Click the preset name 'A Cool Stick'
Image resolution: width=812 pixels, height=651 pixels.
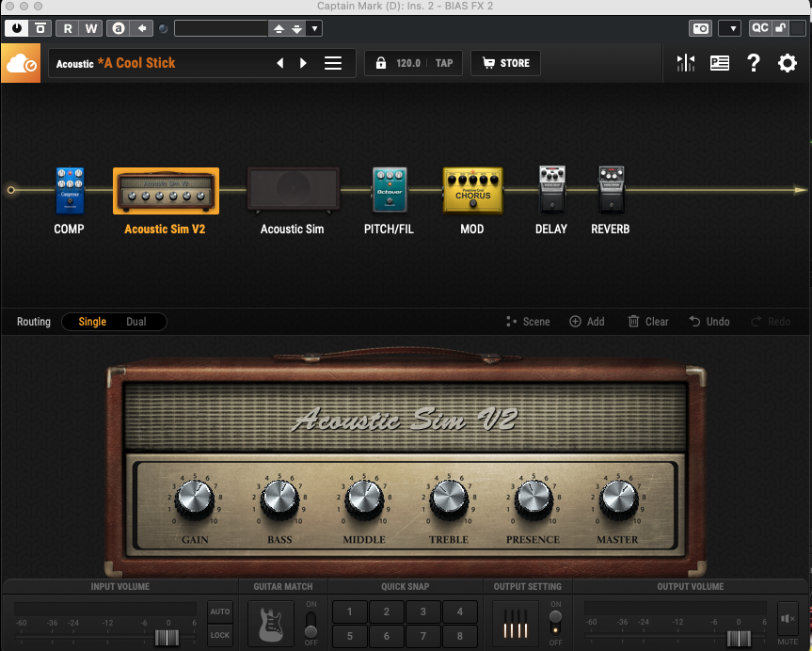click(136, 63)
